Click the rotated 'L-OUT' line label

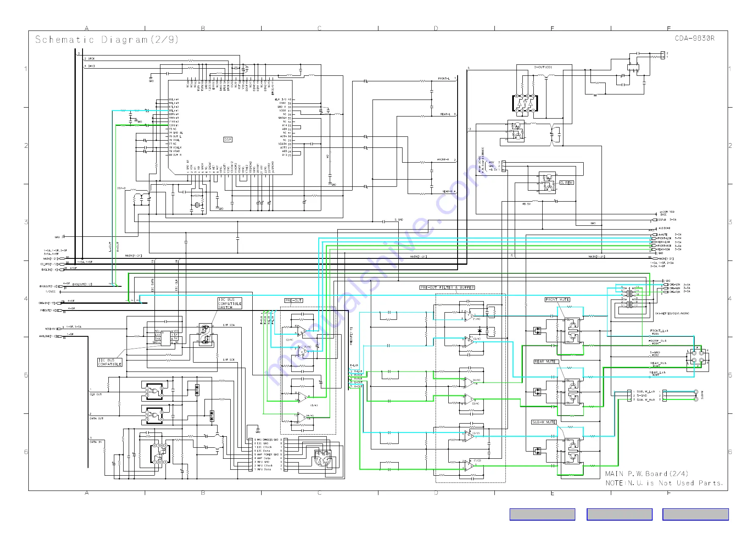(110, 246)
